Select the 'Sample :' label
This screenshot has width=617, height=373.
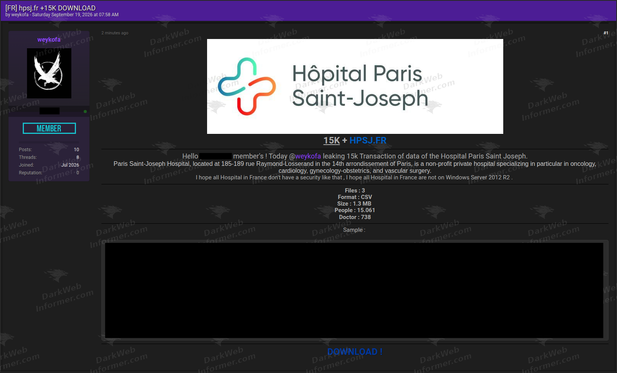(354, 230)
